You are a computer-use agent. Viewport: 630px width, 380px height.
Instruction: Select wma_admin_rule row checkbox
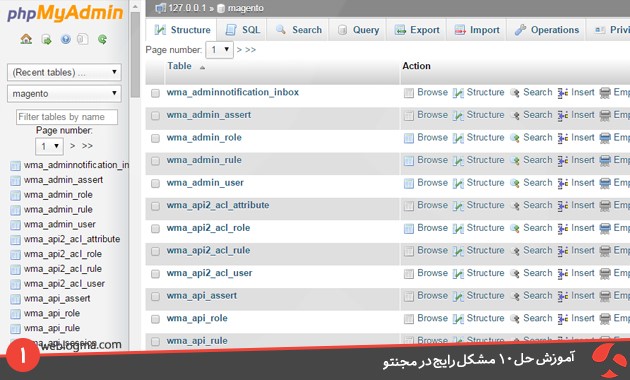point(155,161)
